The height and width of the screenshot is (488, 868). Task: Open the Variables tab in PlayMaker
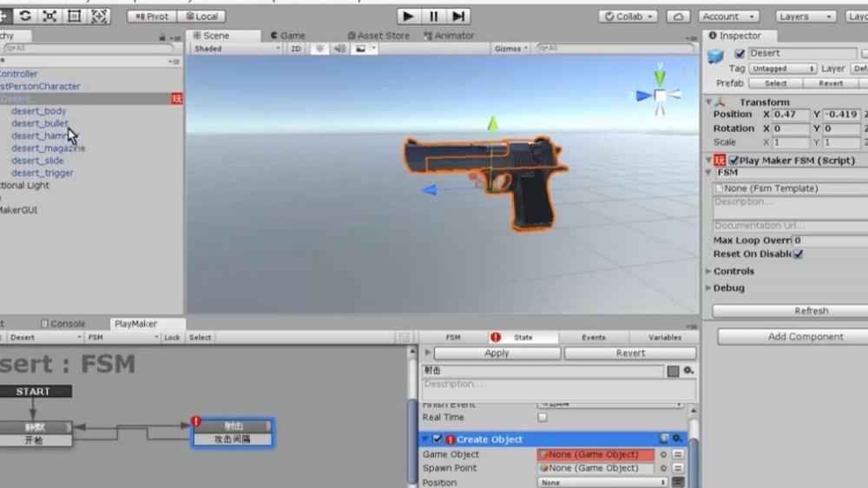click(x=664, y=337)
